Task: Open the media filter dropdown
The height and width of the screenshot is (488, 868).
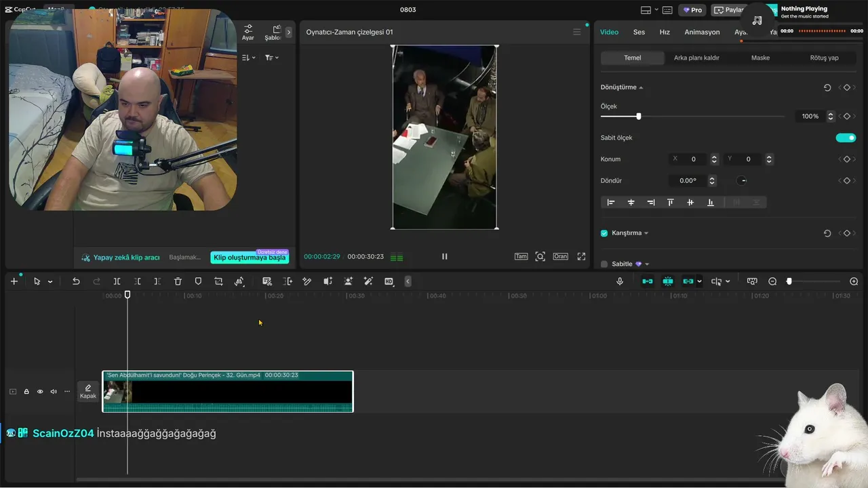Action: point(272,58)
